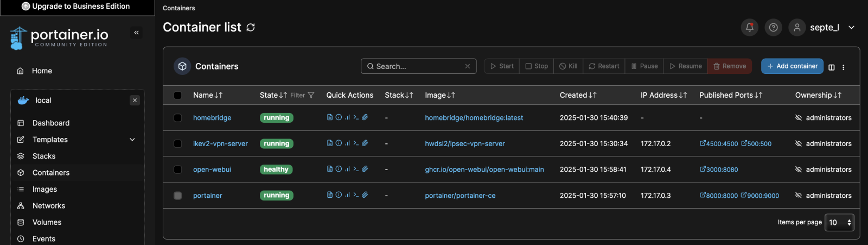Image resolution: width=868 pixels, height=245 pixels.
Task: Open stats icon for open-webui container
Action: pyautogui.click(x=347, y=169)
